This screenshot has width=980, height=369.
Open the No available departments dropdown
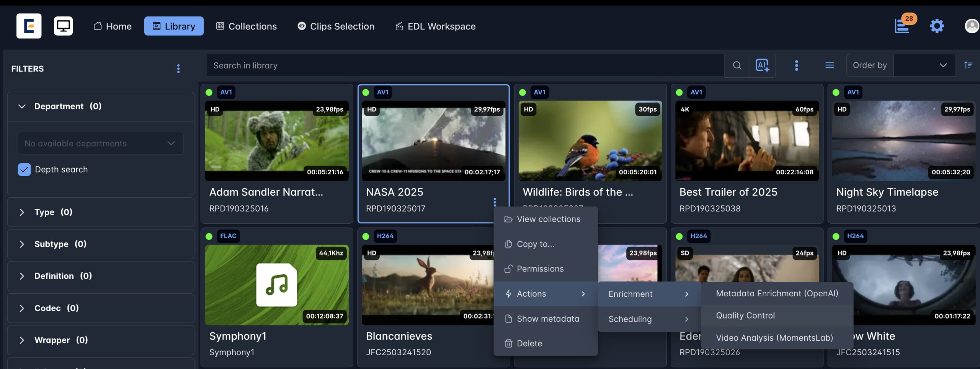pos(100,143)
